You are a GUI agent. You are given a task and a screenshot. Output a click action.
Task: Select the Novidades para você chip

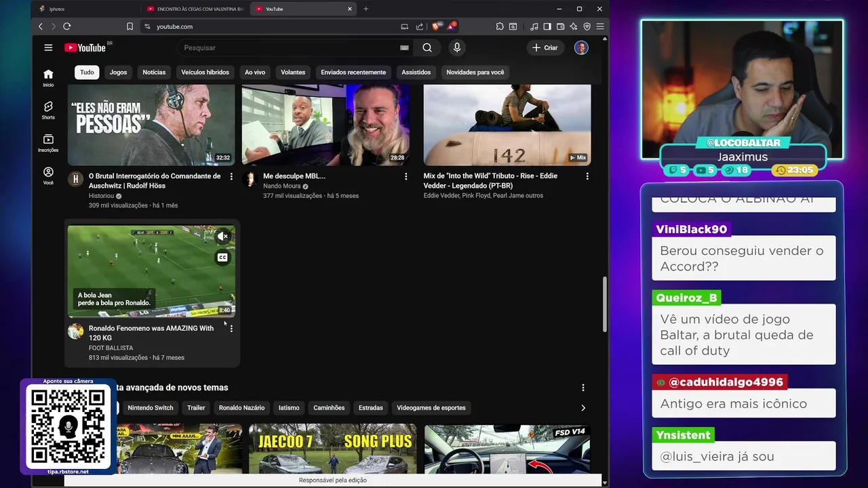[475, 73]
